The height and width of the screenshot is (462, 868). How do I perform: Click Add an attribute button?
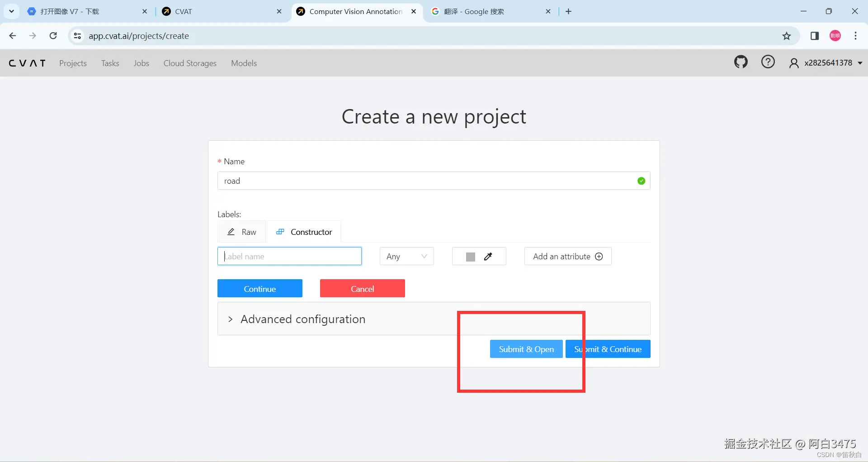click(x=568, y=257)
